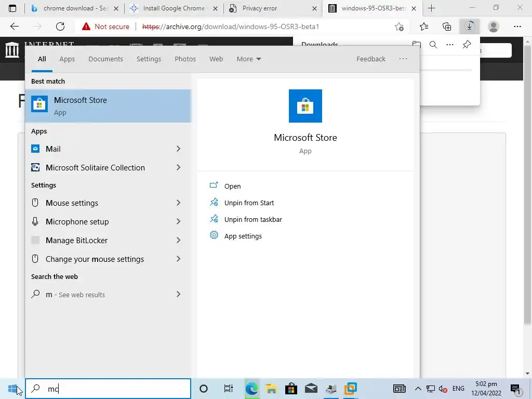Open App settings for Microsoft Store
532x399 pixels.
coord(243,236)
